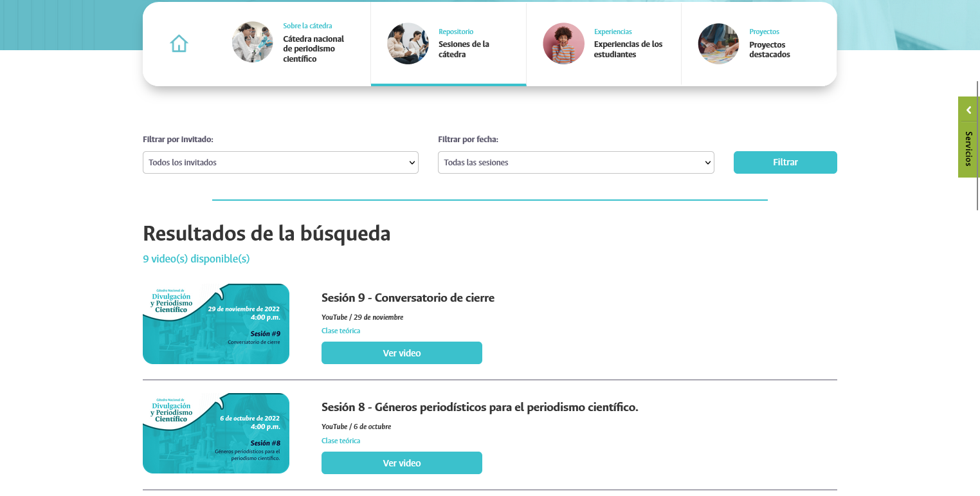Click the Proyectos destacados photo icon
This screenshot has width=980, height=496.
coord(718,44)
